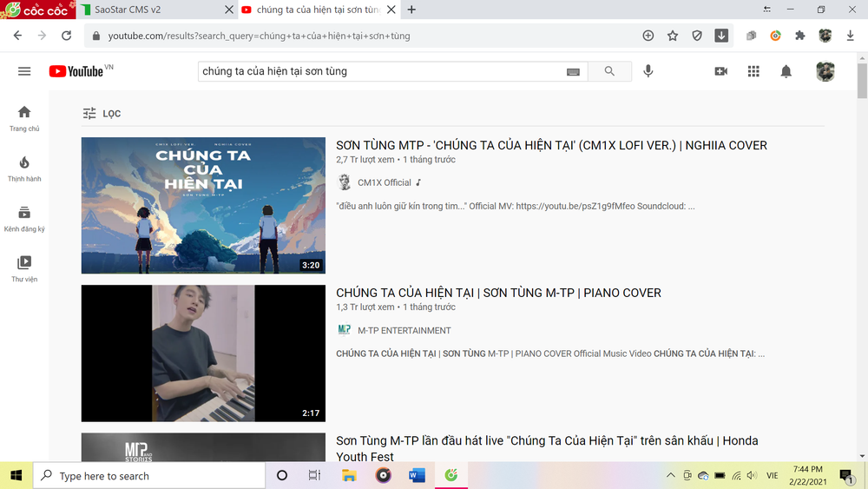Click the M-TP Entertainment channel logo
868x489 pixels.
[345, 330]
